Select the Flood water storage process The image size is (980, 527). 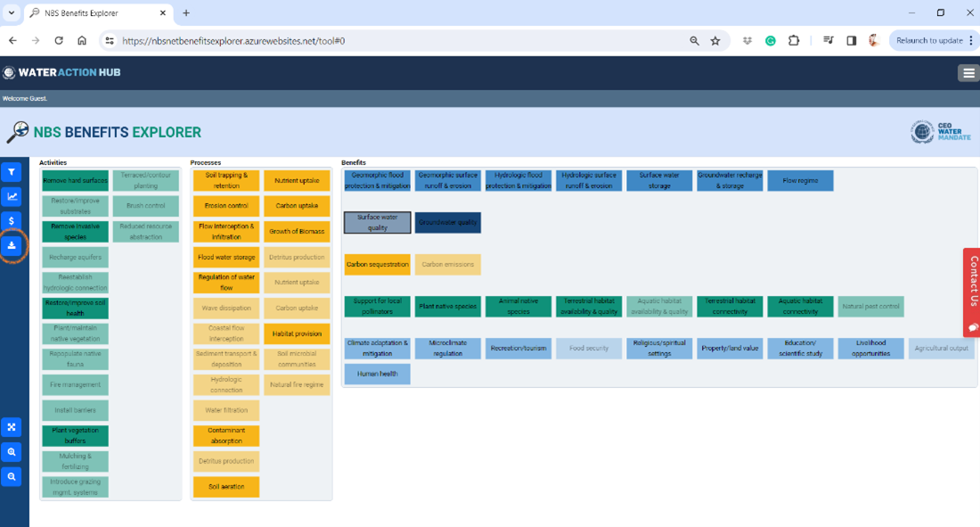coord(226,257)
